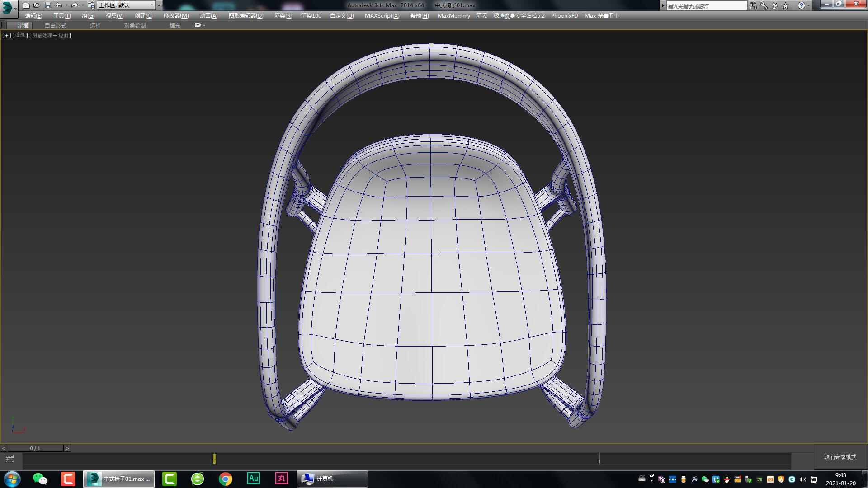
Task: Click the Favorites star icon
Action: [x=786, y=5]
